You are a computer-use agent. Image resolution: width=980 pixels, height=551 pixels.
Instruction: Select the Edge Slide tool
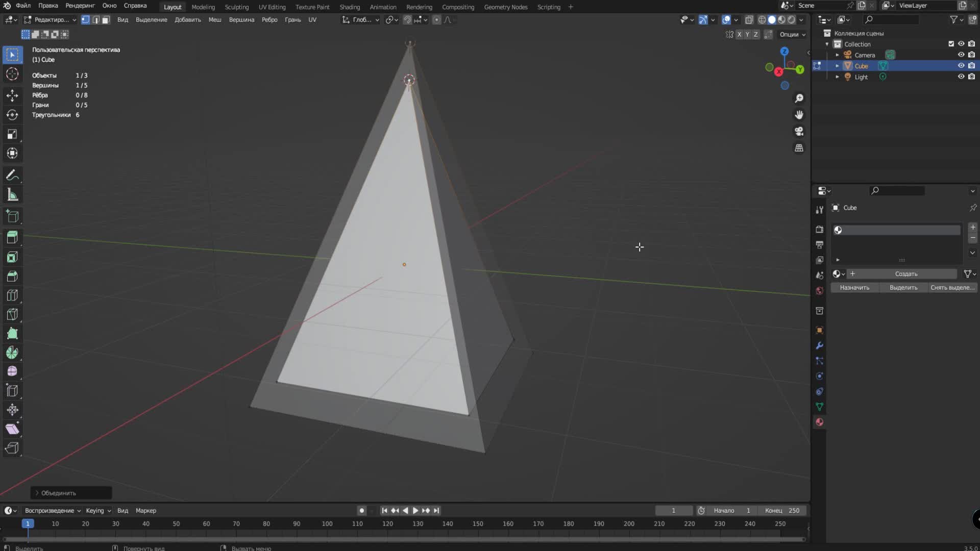coord(12,391)
